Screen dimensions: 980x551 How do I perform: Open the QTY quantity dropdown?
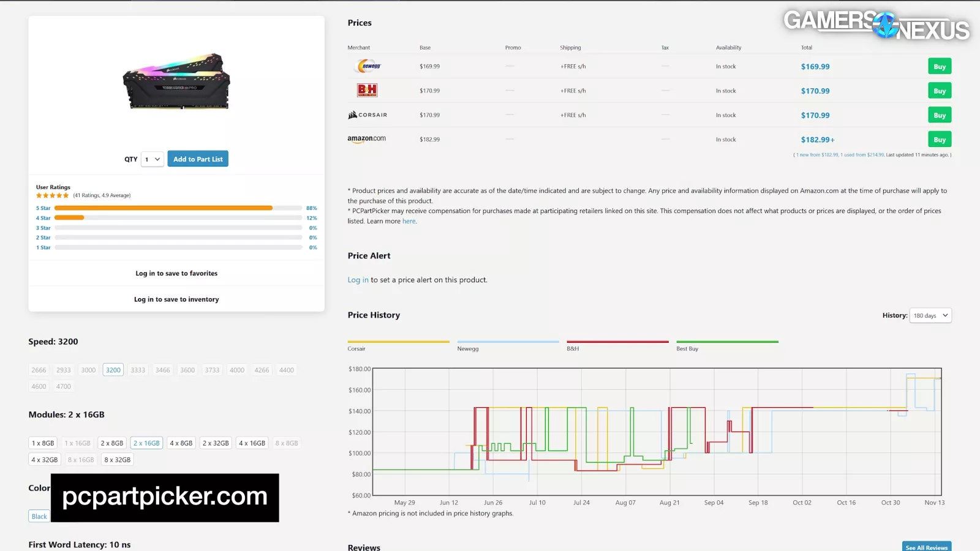[x=153, y=159]
